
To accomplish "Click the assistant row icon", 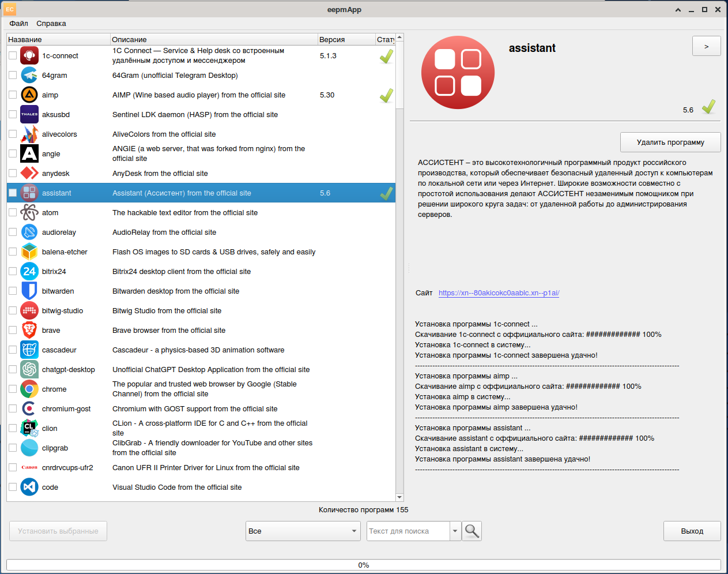I will pyautogui.click(x=29, y=193).
